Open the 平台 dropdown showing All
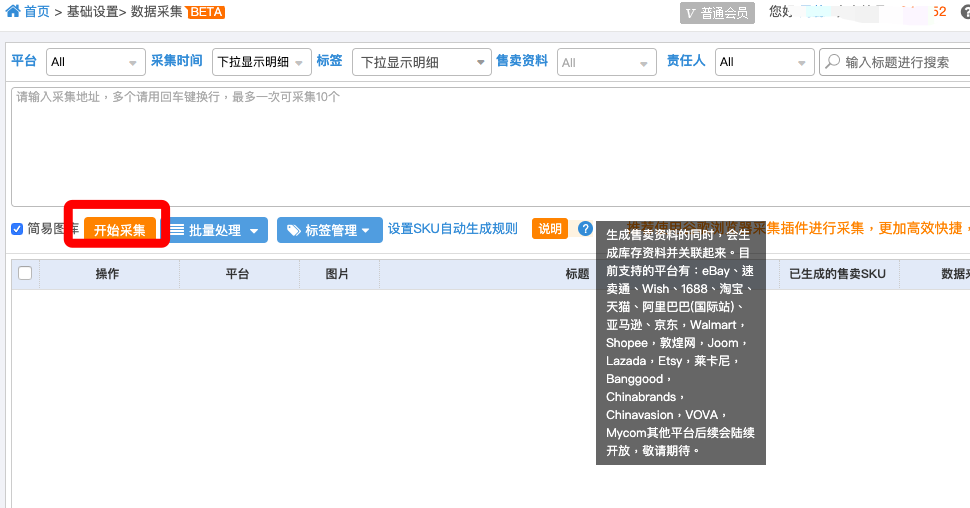970x508 pixels. click(96, 62)
